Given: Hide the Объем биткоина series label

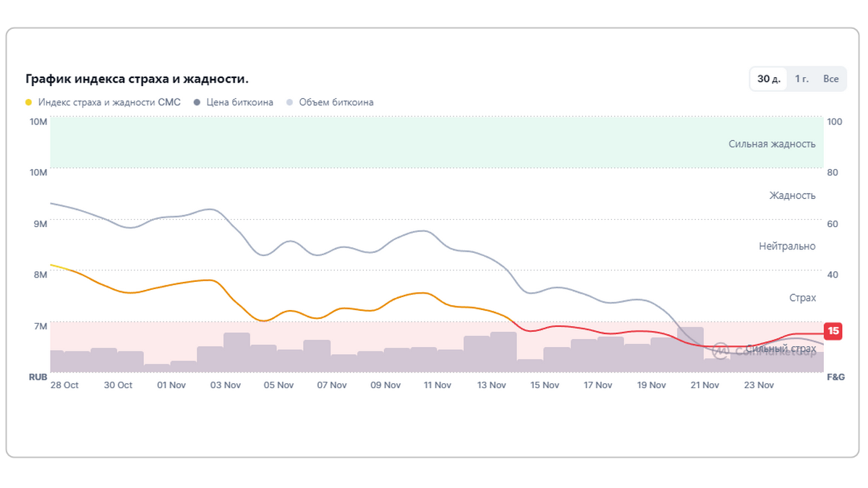Looking at the screenshot, I should click(x=336, y=103).
